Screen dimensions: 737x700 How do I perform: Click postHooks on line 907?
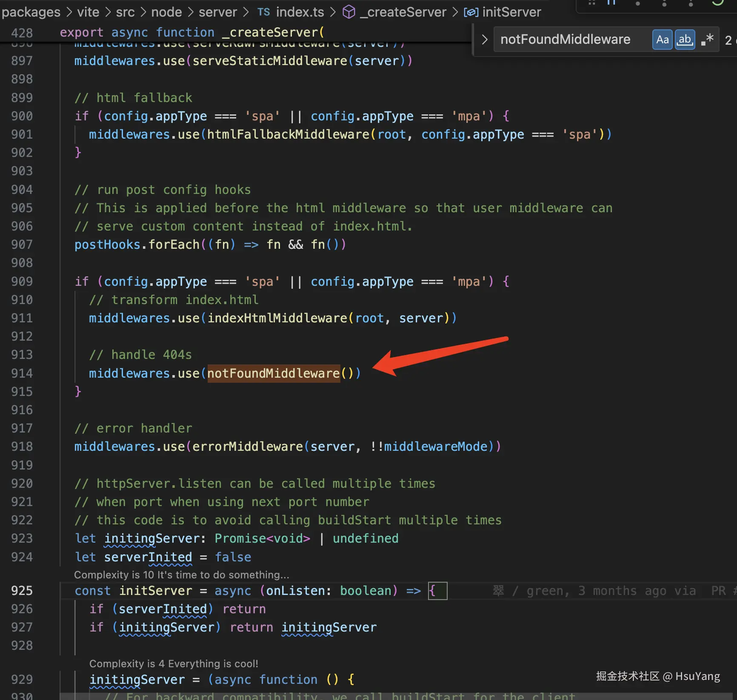click(107, 245)
